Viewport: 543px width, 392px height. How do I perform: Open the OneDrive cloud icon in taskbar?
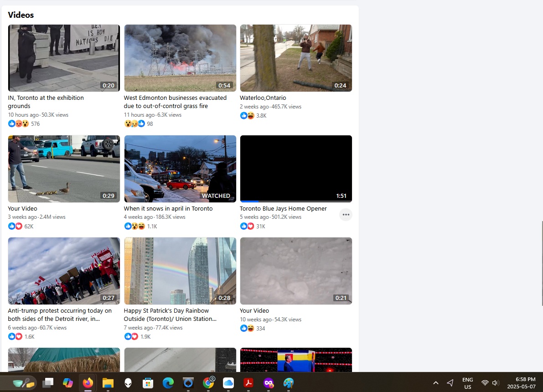click(x=228, y=382)
